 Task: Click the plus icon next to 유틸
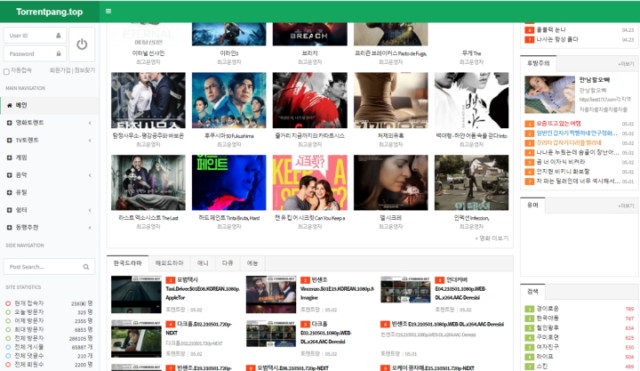pos(9,193)
